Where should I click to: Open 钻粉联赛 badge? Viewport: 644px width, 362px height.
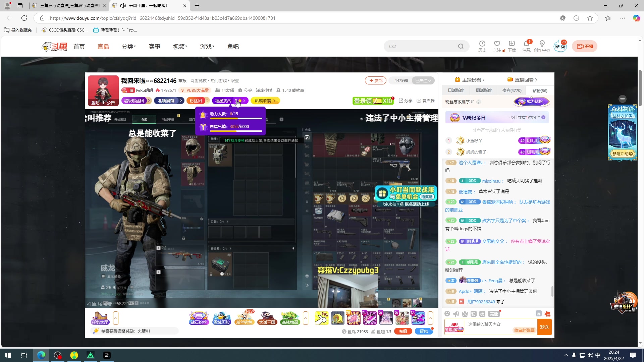[x=265, y=101]
